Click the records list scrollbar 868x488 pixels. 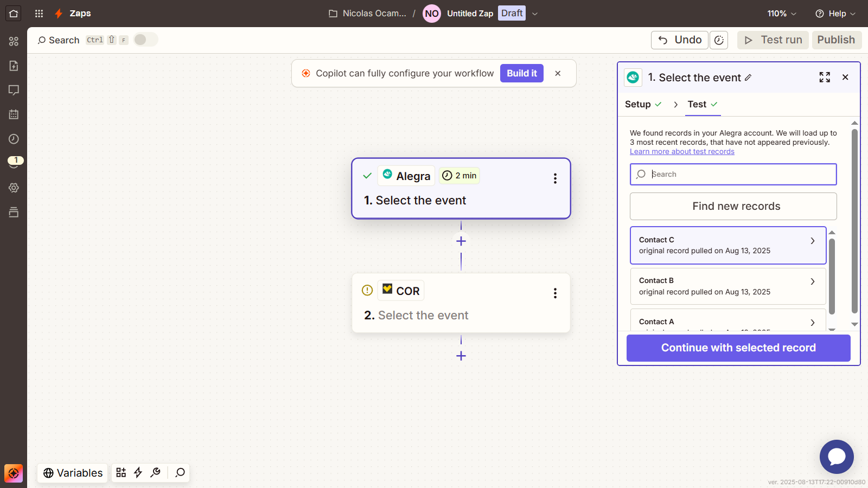832,277
